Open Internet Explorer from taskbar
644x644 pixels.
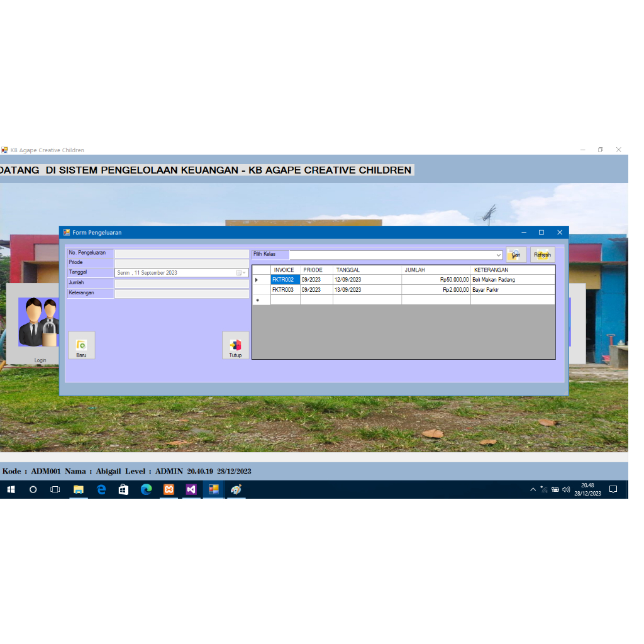[x=101, y=489]
